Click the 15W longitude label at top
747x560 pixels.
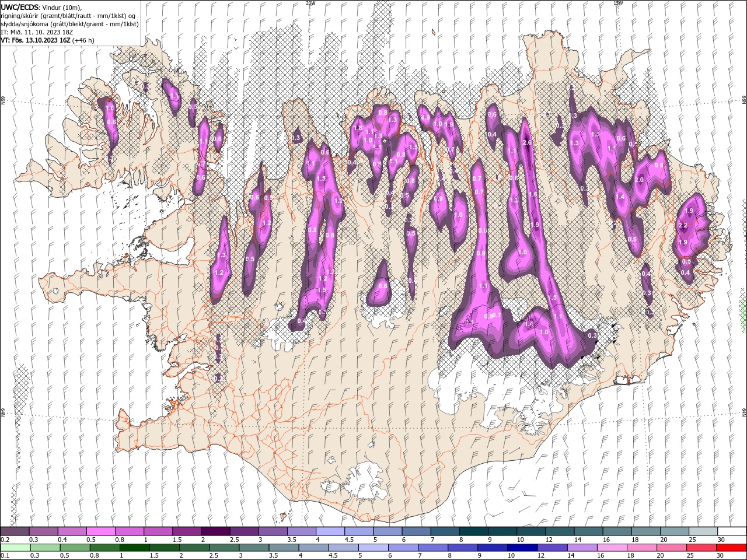617,3
